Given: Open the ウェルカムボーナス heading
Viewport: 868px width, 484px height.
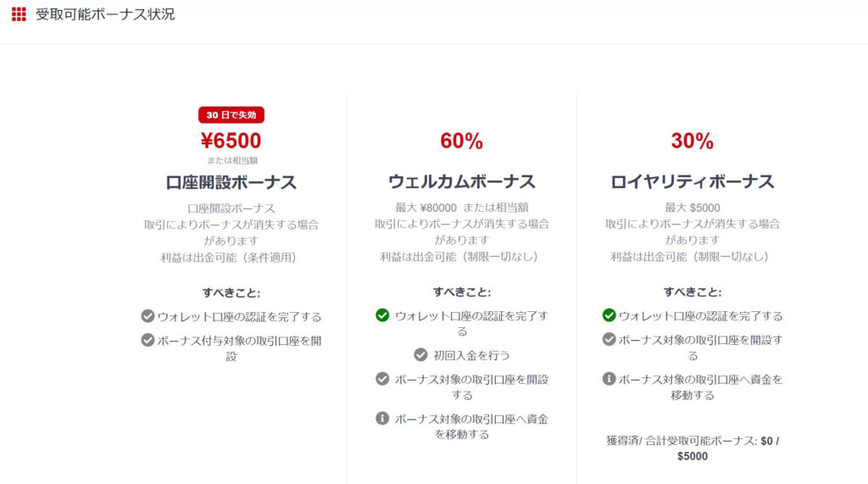Looking at the screenshot, I should 462,181.
